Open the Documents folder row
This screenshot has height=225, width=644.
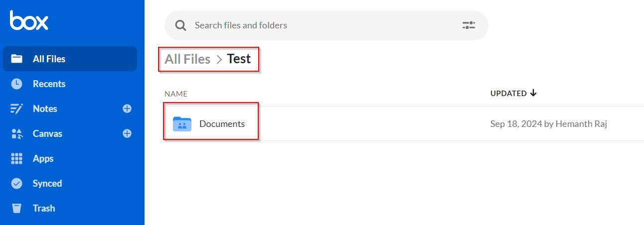(x=404, y=123)
